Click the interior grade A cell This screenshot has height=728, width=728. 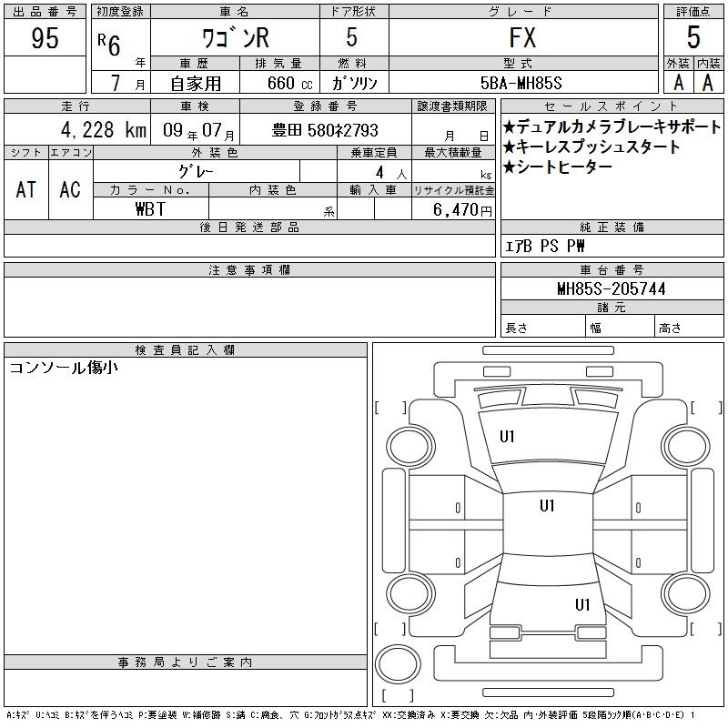coord(708,83)
